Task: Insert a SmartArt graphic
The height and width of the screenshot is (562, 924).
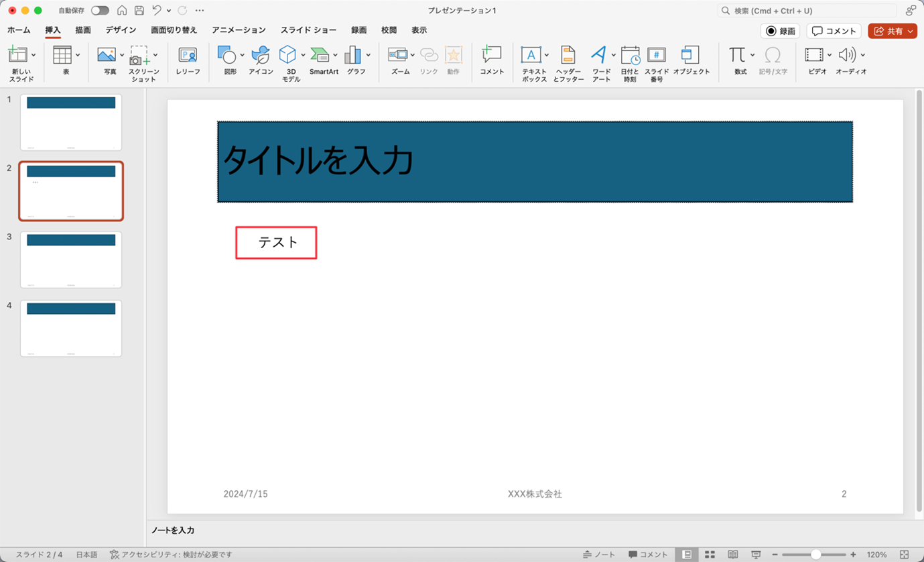Action: pos(320,55)
